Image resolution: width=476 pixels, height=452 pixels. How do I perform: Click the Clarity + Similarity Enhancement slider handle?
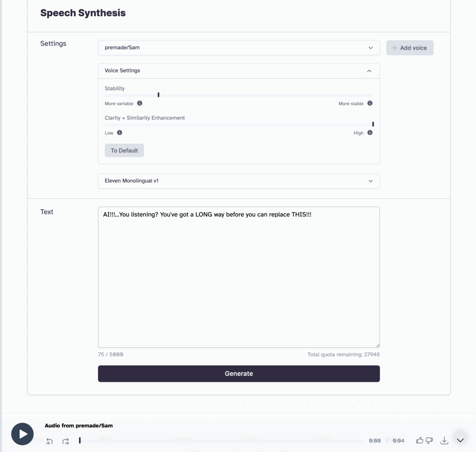pyautogui.click(x=373, y=124)
